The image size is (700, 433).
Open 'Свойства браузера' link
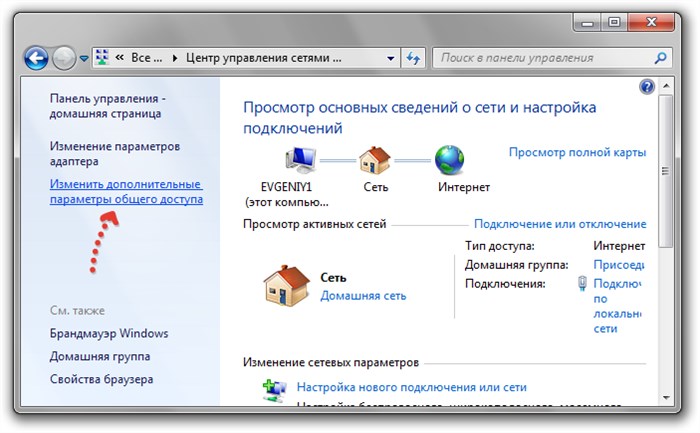101,379
